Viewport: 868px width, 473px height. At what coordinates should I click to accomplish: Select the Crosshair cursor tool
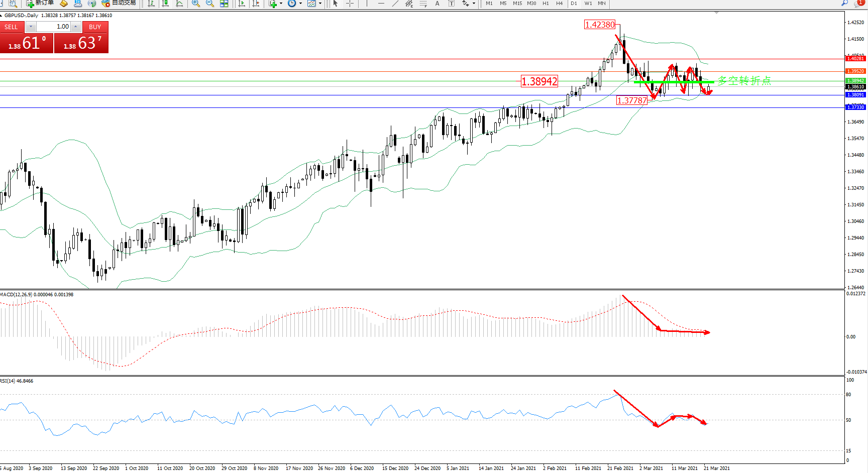click(x=350, y=4)
